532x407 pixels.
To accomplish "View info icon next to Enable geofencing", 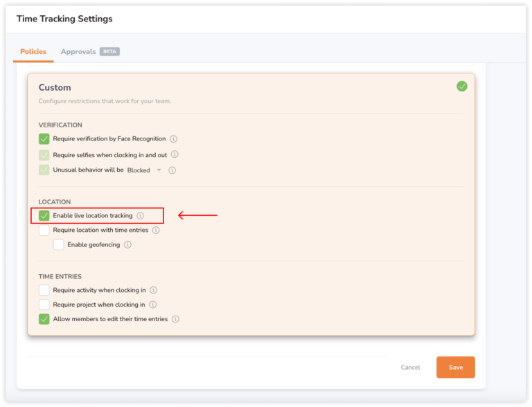I will point(127,244).
